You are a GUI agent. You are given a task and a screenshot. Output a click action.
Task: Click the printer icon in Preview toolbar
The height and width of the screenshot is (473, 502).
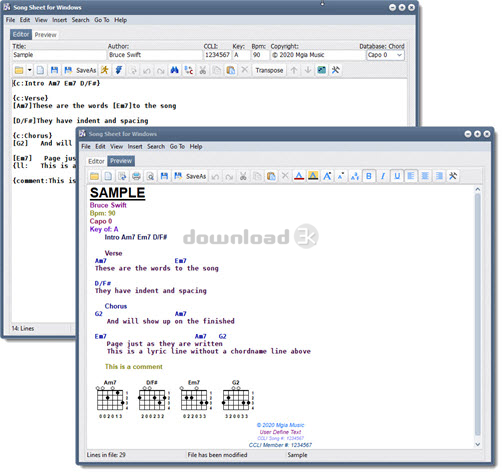tap(136, 176)
